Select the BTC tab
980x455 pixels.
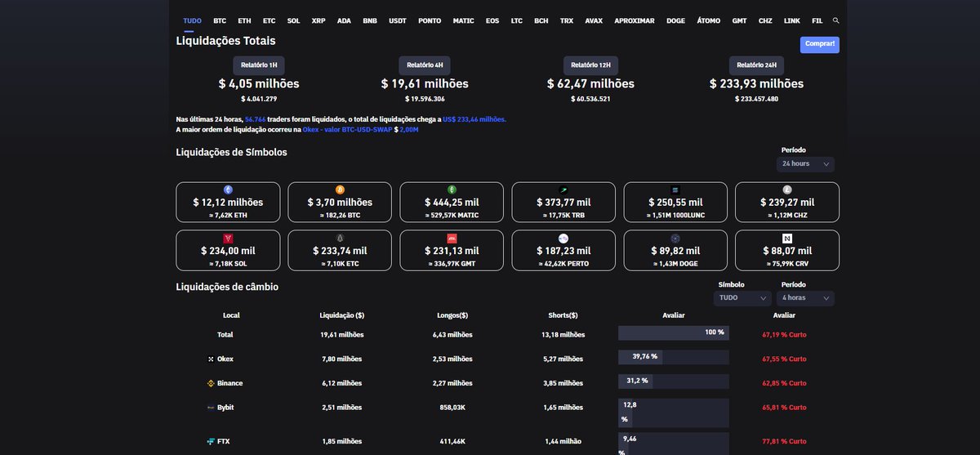click(220, 20)
